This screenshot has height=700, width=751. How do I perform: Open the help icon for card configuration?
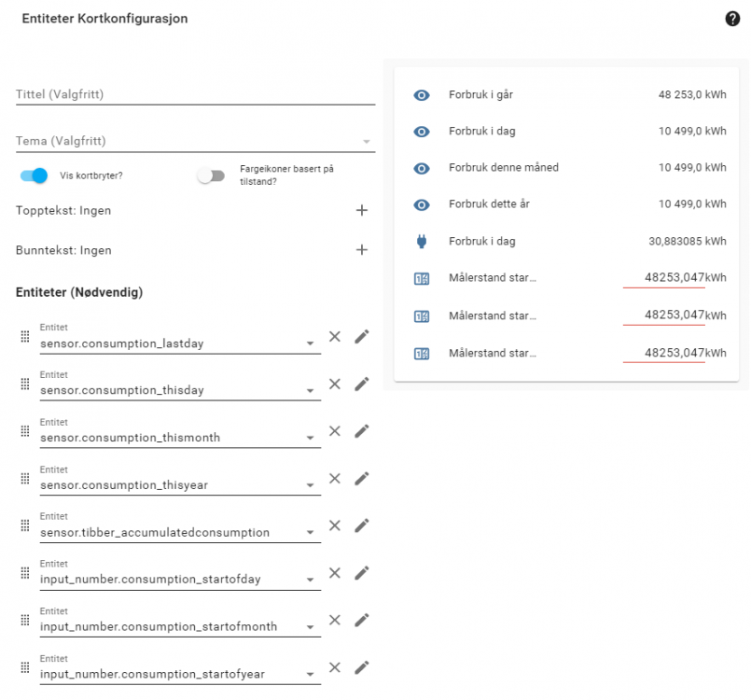coord(732,19)
